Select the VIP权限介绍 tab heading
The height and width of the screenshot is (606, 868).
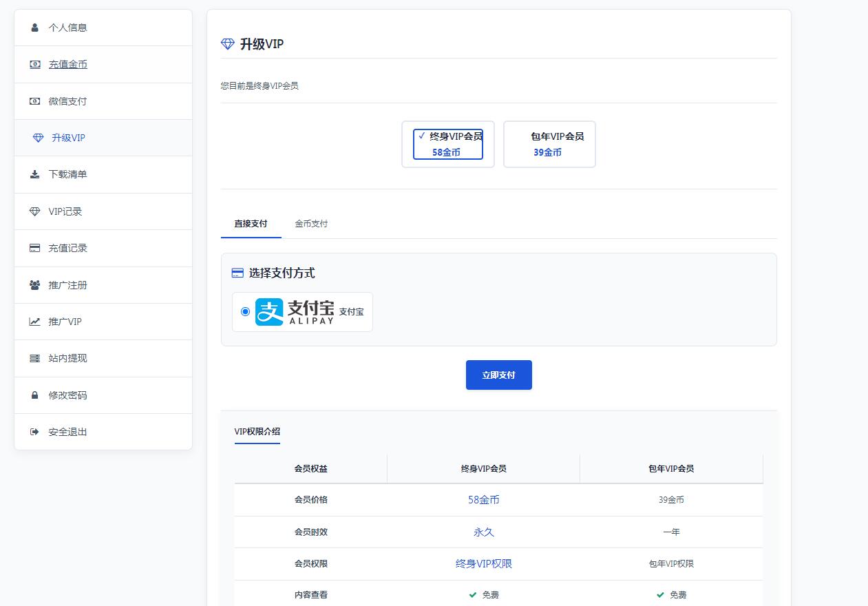coord(257,432)
